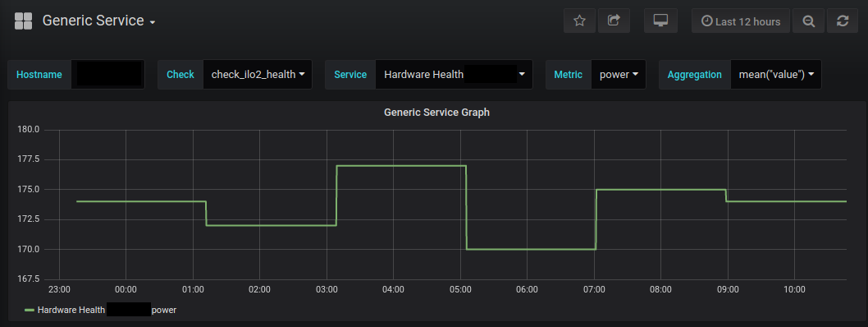Click the 04:00 x-axis time label
This screenshot has width=868, height=327.
tap(393, 290)
